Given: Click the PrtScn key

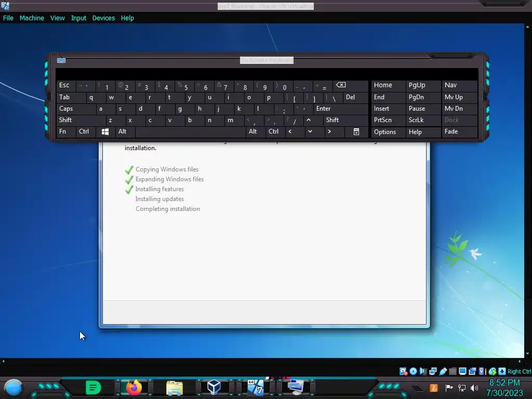Looking at the screenshot, I should [x=389, y=120].
